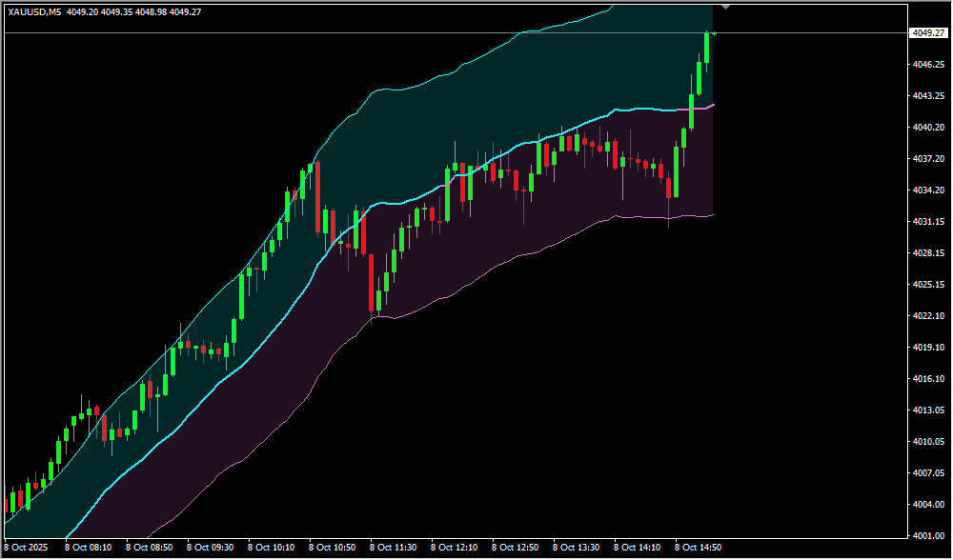953x560 pixels.
Task: Click the 4040.20 price scale label
Action: pyautogui.click(x=927, y=128)
